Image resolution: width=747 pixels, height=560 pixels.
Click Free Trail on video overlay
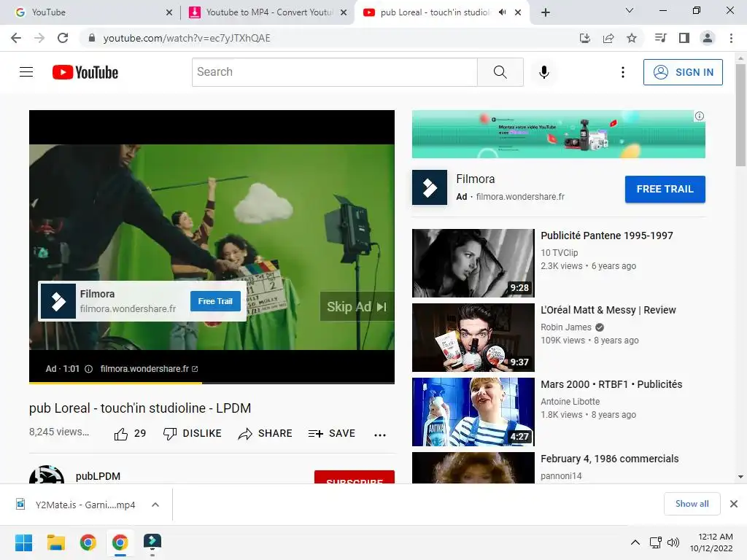click(215, 301)
